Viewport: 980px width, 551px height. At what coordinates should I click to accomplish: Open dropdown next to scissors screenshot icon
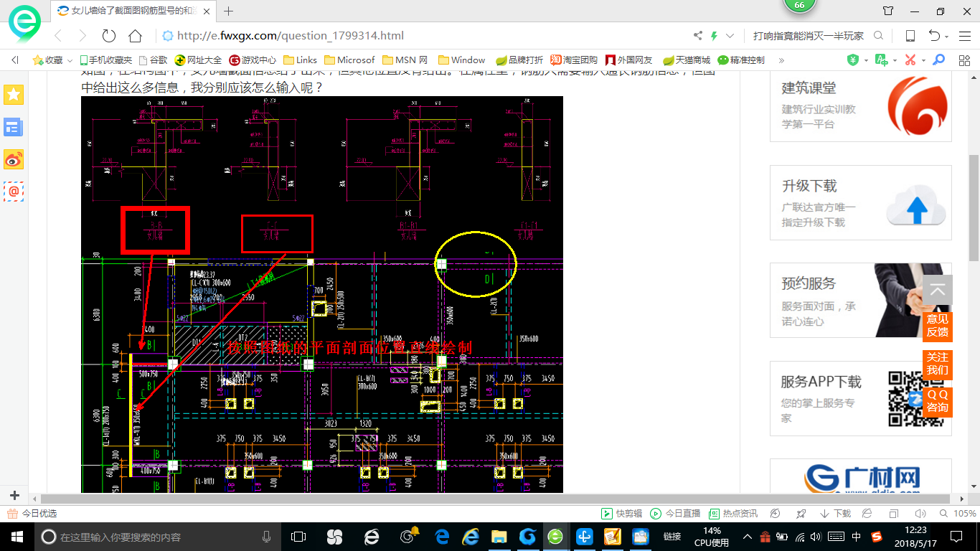tap(923, 61)
